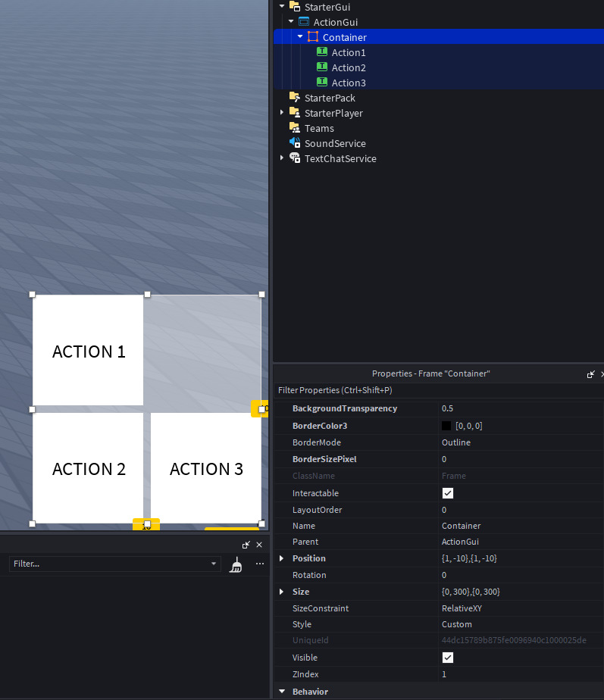Click the BorderMode value Outline
Viewport: 604px width, 700px height.
coord(521,442)
